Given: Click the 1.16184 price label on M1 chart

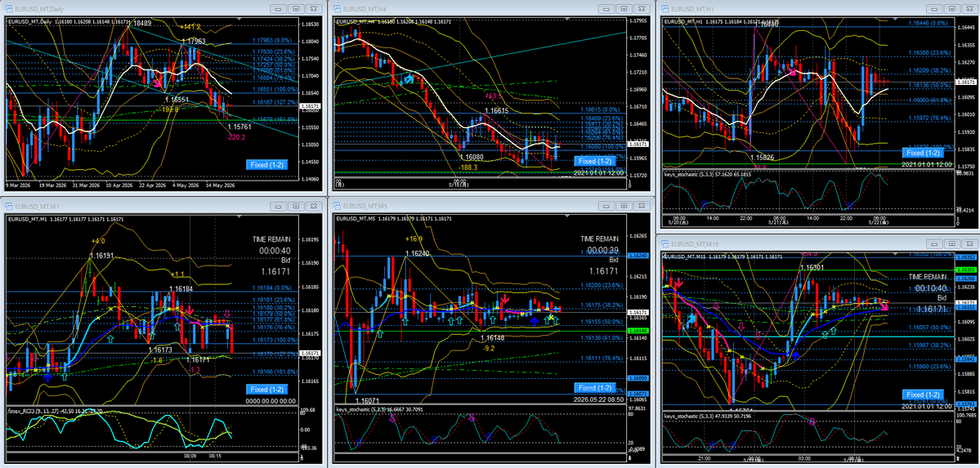Looking at the screenshot, I should point(181,289).
